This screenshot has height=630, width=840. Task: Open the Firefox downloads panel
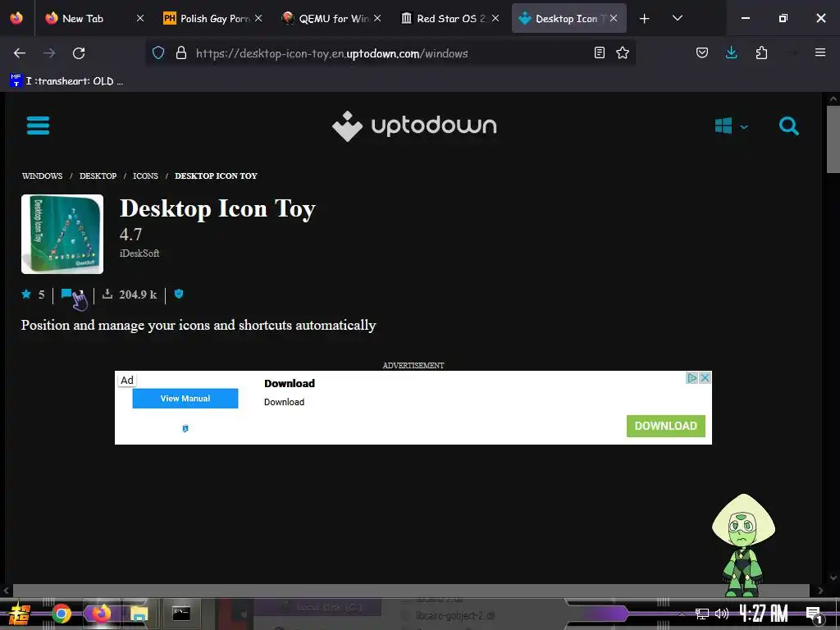731,52
